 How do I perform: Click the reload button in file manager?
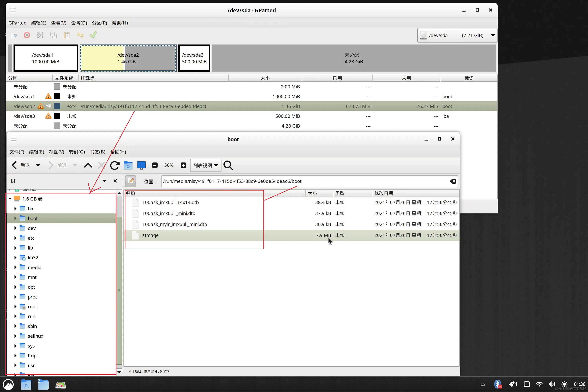(x=115, y=165)
